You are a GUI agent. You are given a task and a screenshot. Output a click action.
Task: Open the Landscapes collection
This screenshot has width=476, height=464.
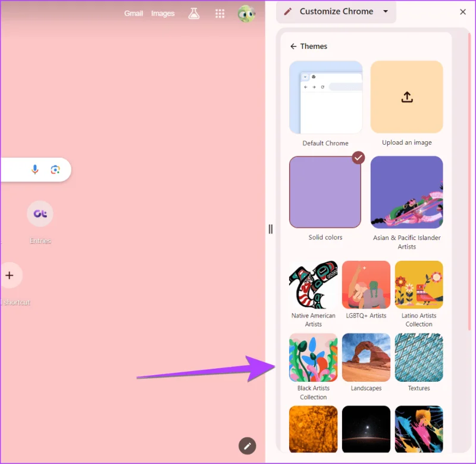(366, 357)
